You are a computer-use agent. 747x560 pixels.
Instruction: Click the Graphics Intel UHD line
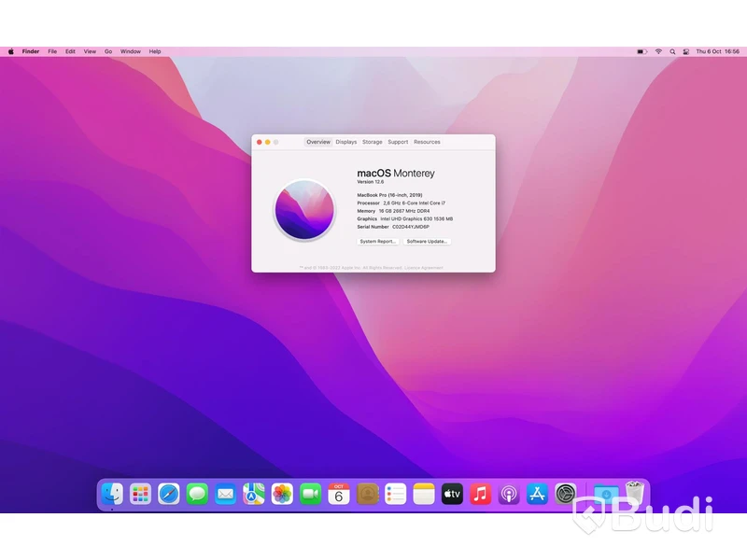point(405,219)
